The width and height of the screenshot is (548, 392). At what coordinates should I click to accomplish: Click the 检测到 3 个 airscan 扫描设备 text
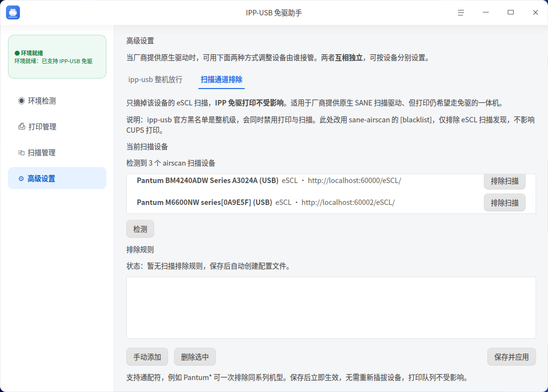[171, 163]
